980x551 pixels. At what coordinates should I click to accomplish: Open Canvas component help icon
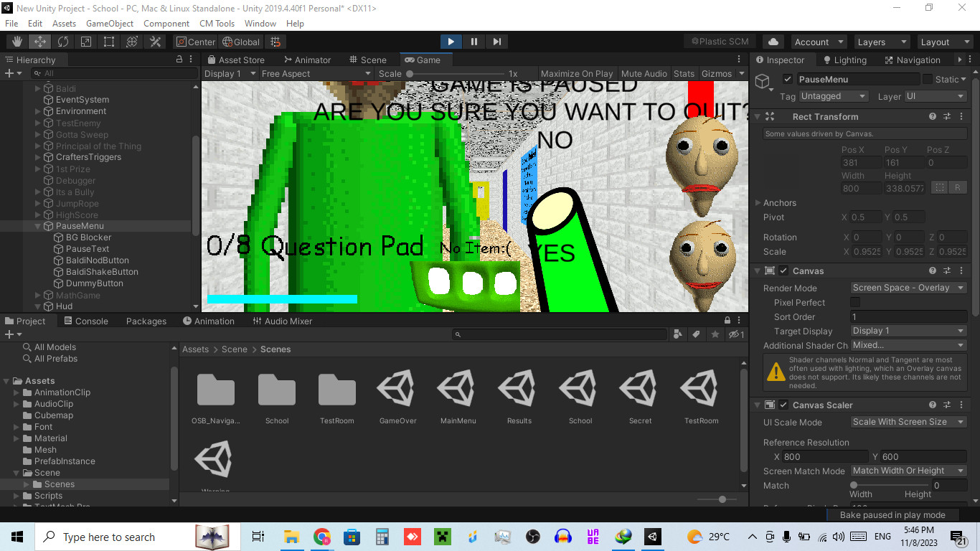(x=933, y=270)
